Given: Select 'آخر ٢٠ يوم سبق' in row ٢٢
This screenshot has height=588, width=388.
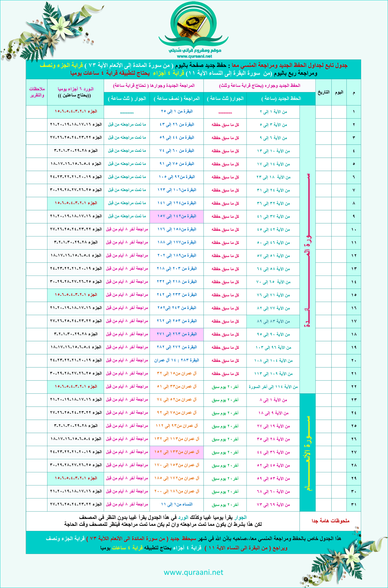Looking at the screenshot, I should tap(225, 387).
